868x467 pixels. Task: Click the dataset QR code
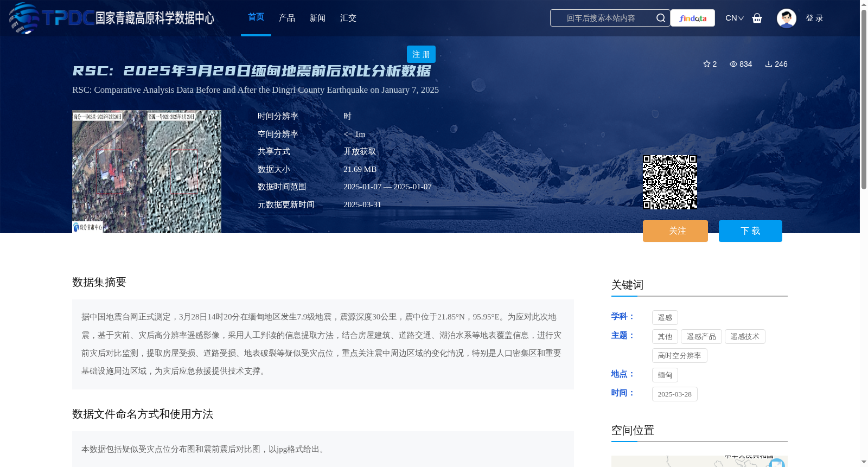(x=670, y=182)
